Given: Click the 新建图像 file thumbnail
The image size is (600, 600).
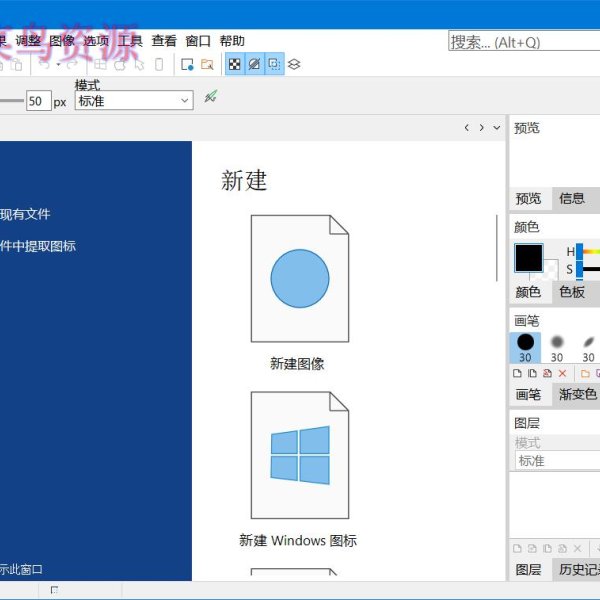Looking at the screenshot, I should [300, 279].
